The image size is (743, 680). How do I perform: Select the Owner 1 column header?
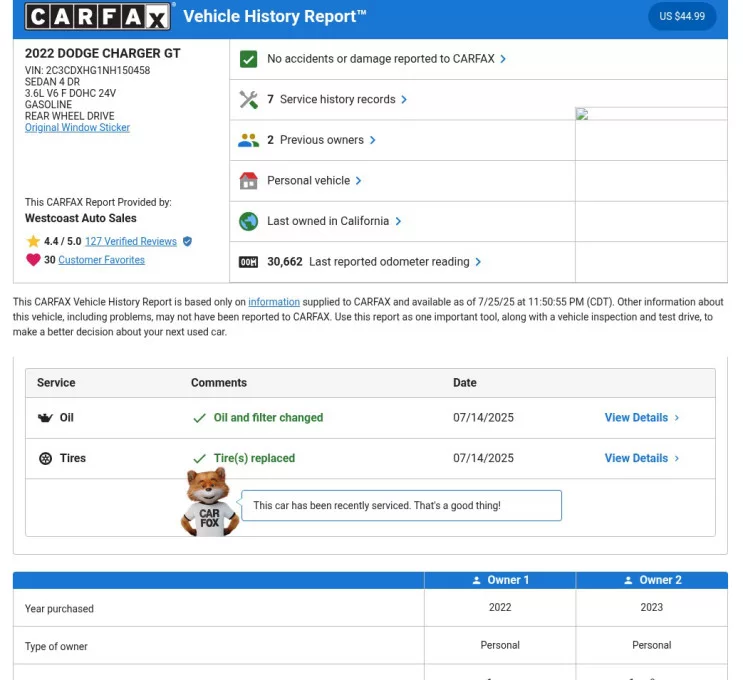pyautogui.click(x=500, y=580)
